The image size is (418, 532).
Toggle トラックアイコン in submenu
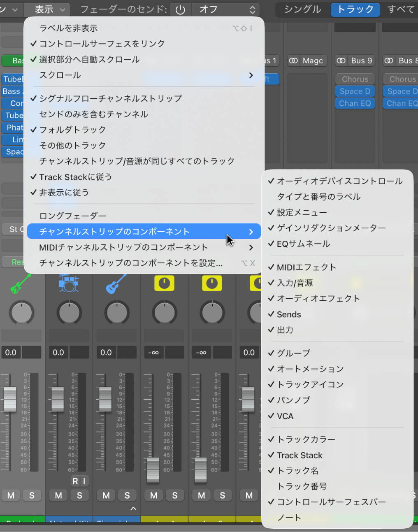(337, 384)
